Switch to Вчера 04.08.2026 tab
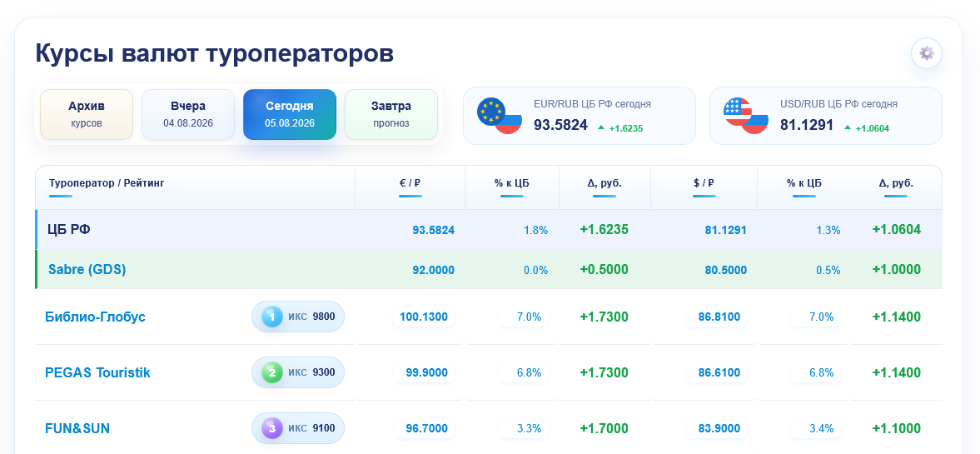Screen dimensions: 980x454 (188, 114)
